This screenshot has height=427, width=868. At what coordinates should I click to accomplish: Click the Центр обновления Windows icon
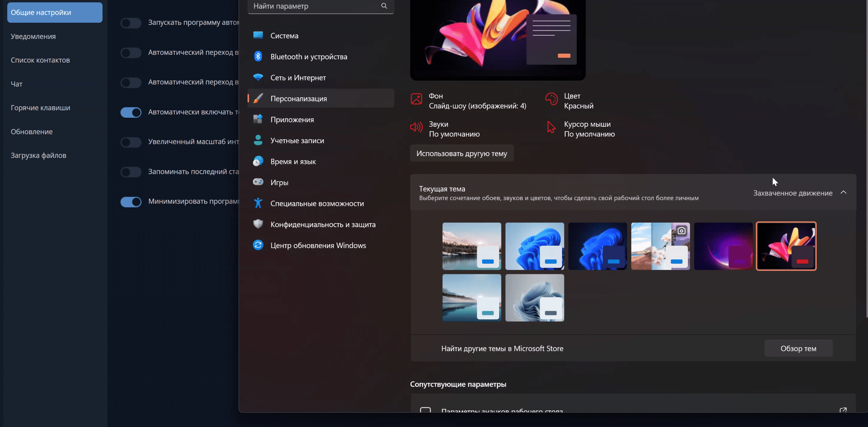pos(258,245)
